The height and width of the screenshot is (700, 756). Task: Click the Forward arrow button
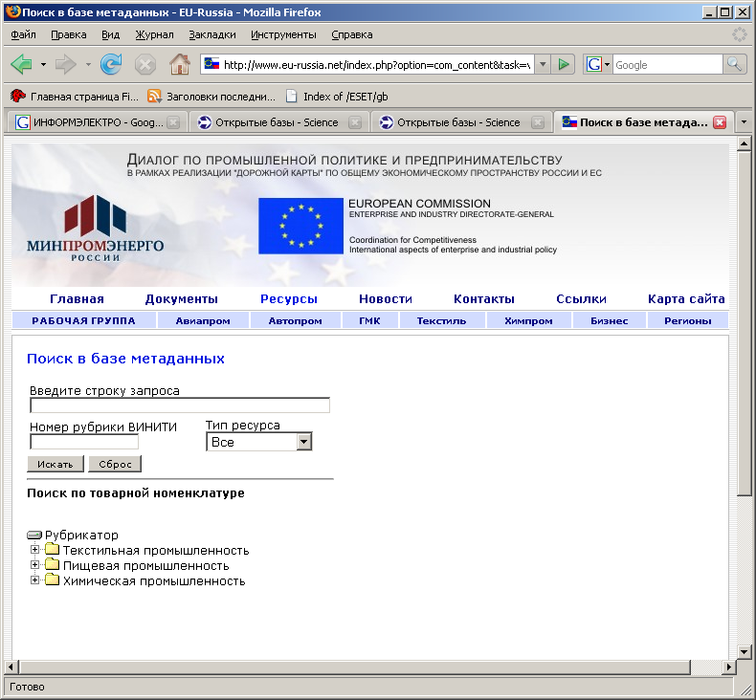tap(66, 64)
